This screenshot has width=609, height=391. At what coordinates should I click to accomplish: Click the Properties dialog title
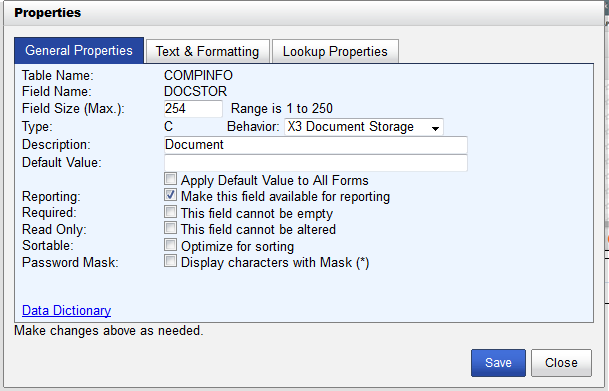(48, 13)
